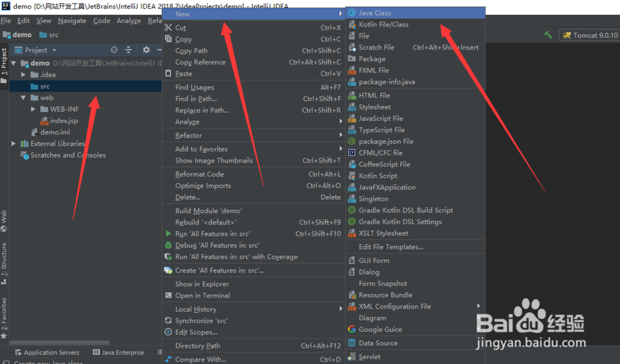The image size is (620, 364).
Task: Choose Copy Path in context menu
Action: click(254, 51)
